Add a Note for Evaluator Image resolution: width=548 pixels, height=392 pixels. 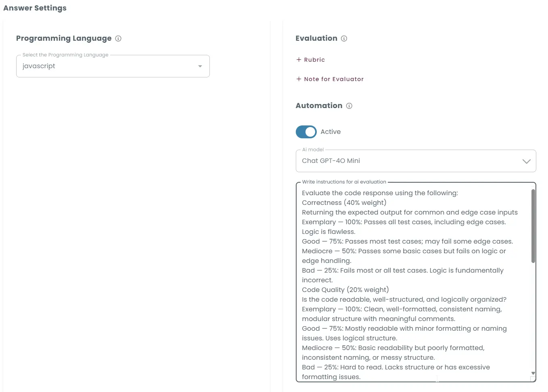click(330, 79)
